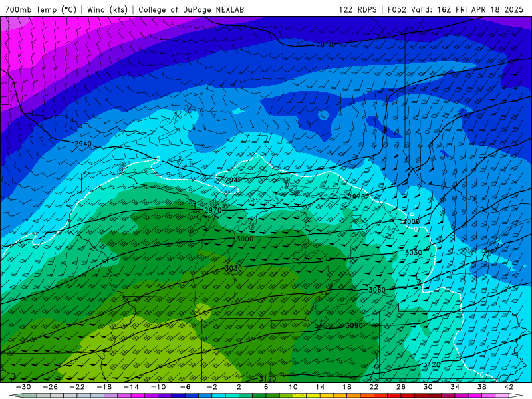
Task: Select the 2 degree scale tick label
Action: [239, 387]
